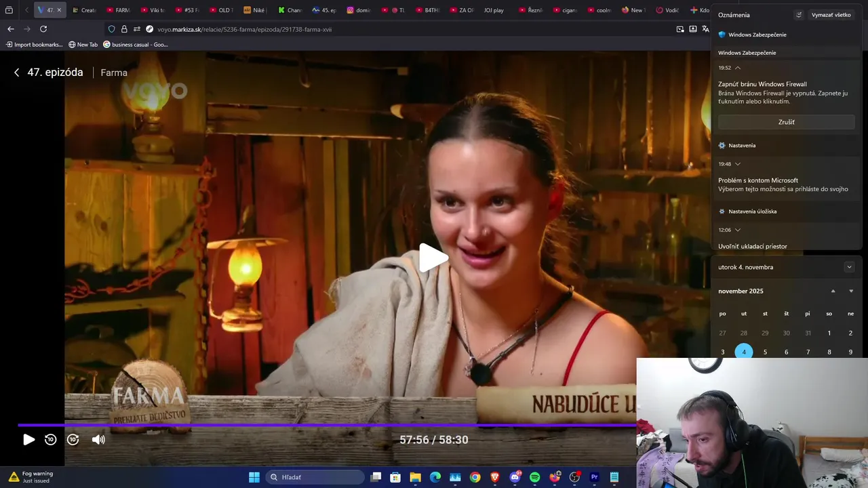Play the video with the small play button

coord(28,440)
